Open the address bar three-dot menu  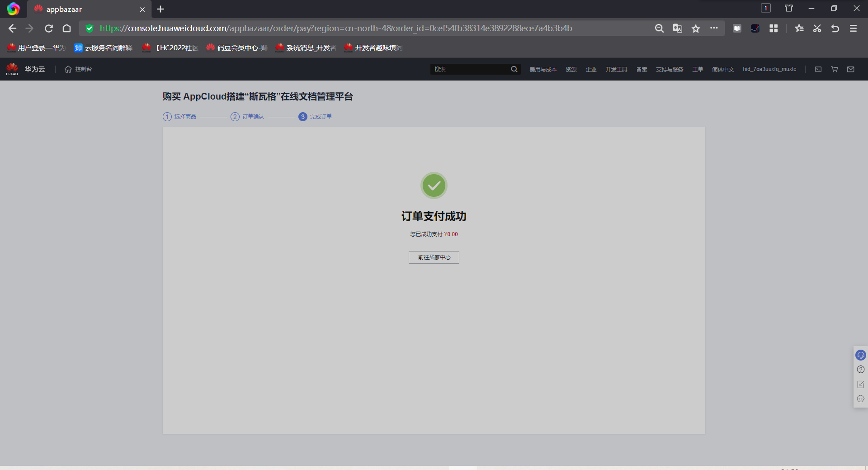[x=714, y=28]
